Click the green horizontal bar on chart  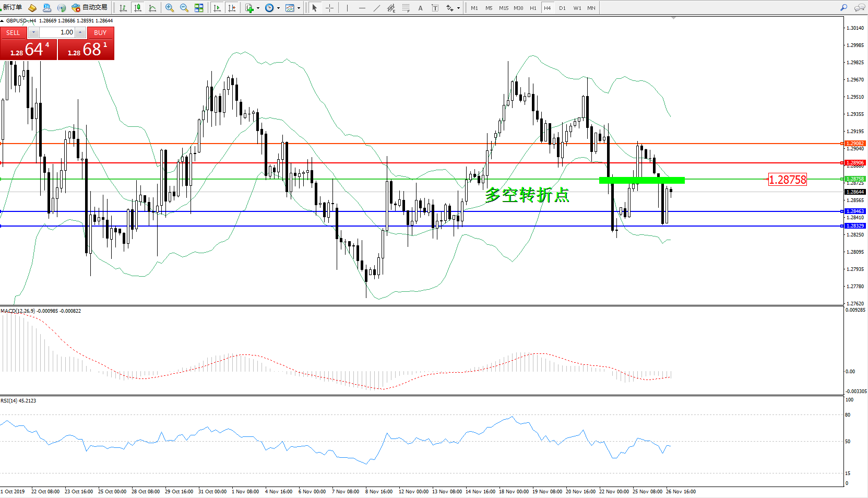click(x=641, y=181)
